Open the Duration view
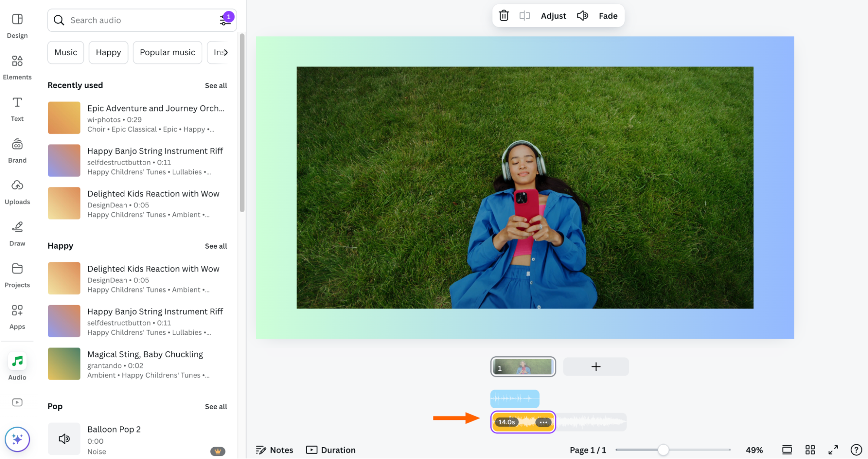This screenshot has height=459, width=868. coord(331,450)
